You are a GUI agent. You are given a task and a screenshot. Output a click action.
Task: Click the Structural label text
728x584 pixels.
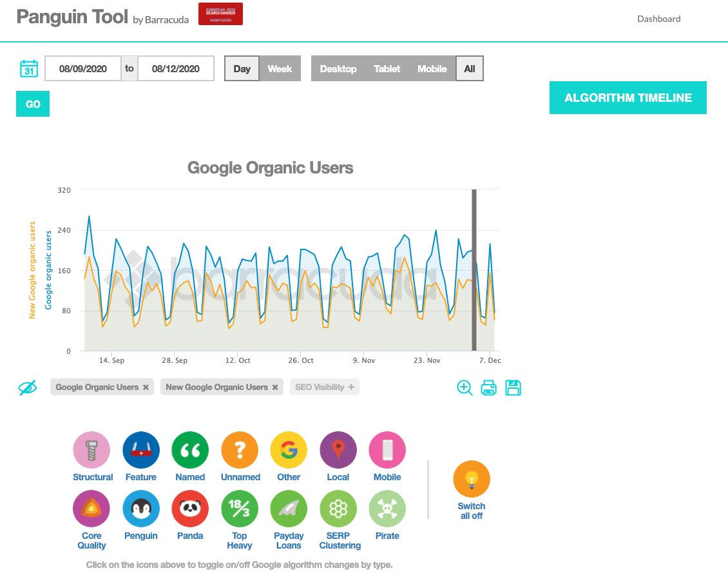click(x=93, y=477)
